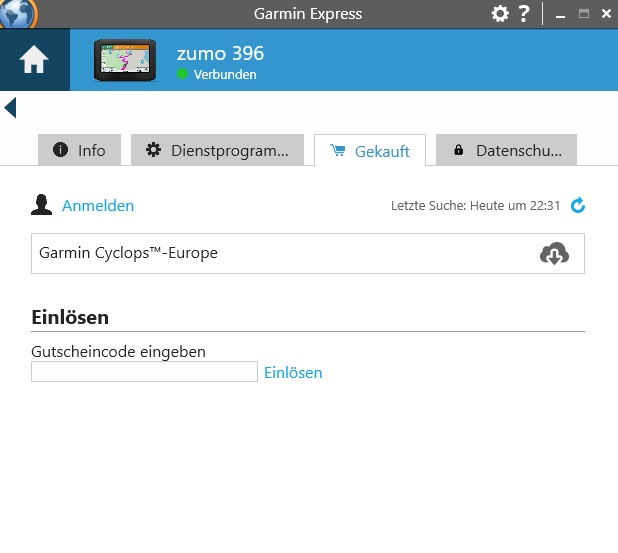The height and width of the screenshot is (553, 618).
Task: Select the Gekauft tab
Action: click(x=370, y=151)
